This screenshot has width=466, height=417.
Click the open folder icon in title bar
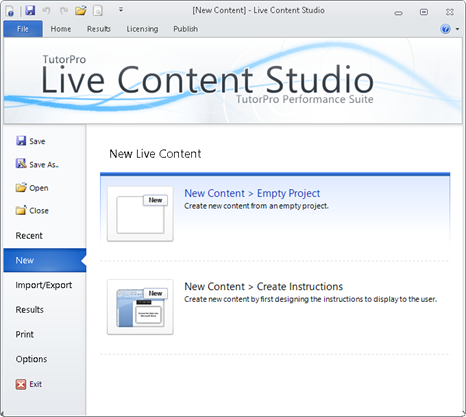[x=81, y=11]
